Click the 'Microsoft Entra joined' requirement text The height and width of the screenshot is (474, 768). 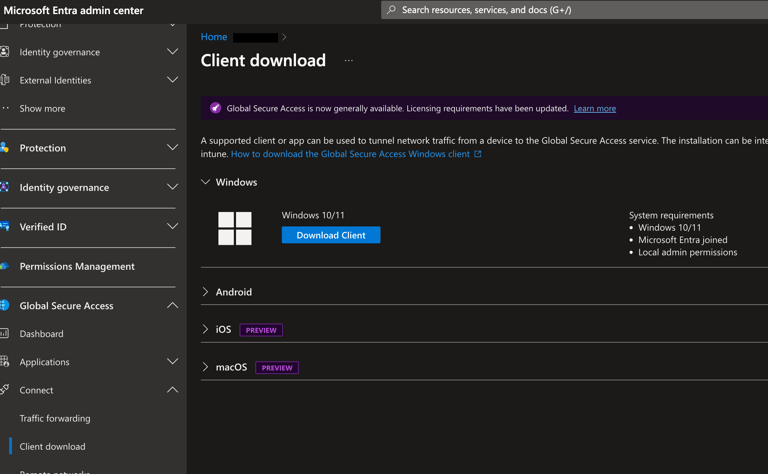point(683,240)
